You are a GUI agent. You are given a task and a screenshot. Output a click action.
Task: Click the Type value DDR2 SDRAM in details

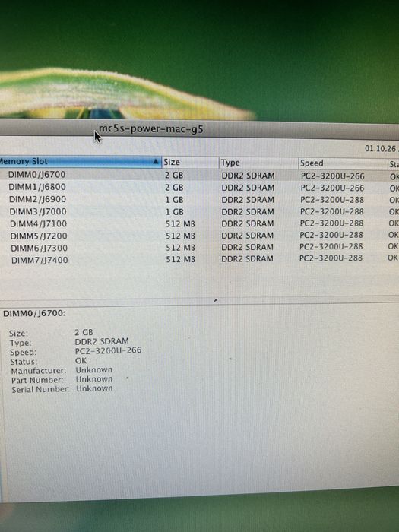(x=102, y=341)
